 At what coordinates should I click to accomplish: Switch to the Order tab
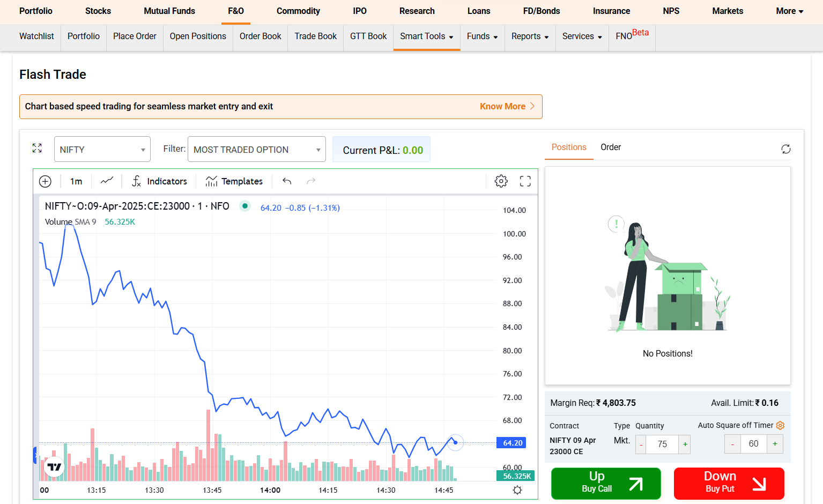[610, 147]
